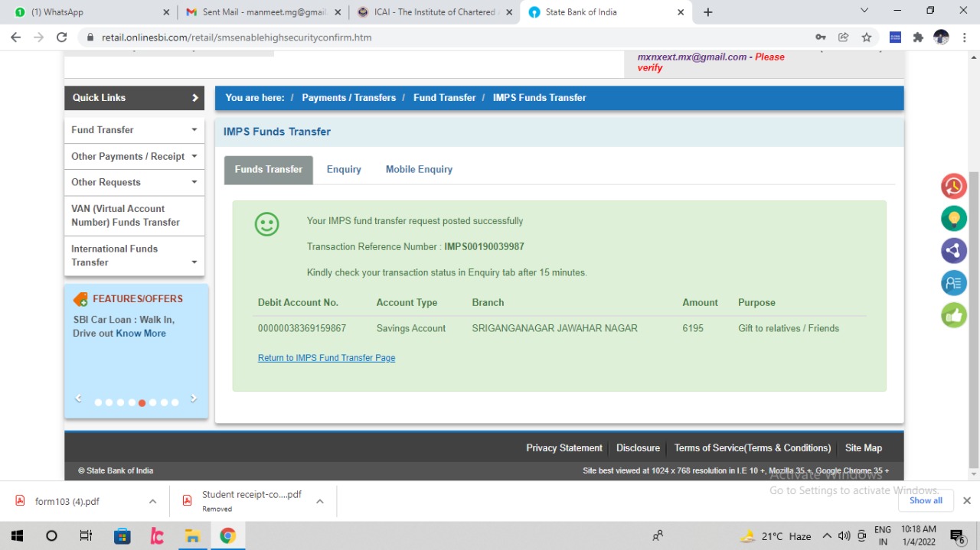This screenshot has width=980, height=550.
Task: Open the Mobile Enquiry tab
Action: [x=419, y=169]
